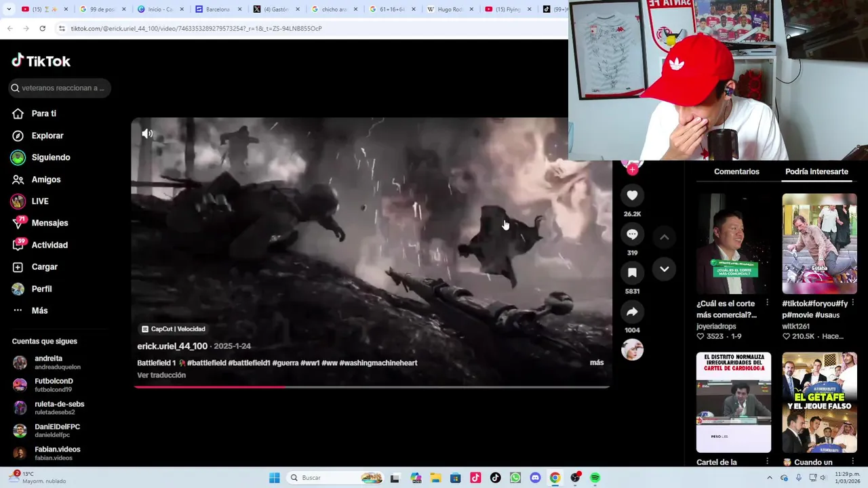Screen dimensions: 868x488
Task: Go back in Chrome
Action: (9, 28)
